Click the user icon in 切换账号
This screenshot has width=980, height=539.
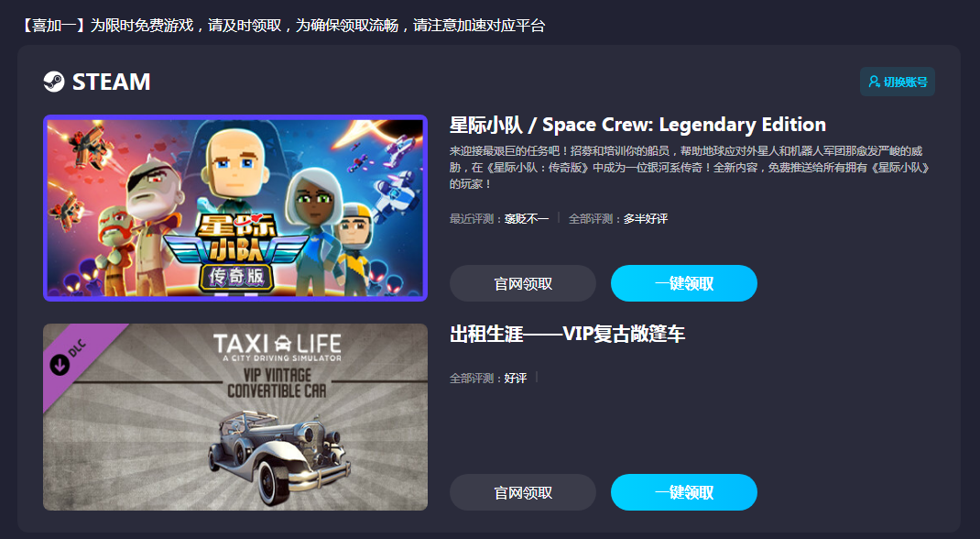pos(874,82)
